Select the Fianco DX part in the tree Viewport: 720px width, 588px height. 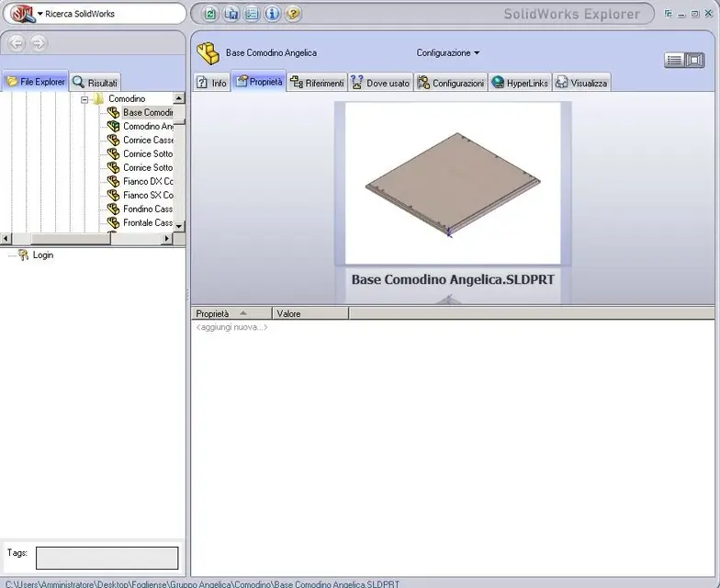pos(148,182)
